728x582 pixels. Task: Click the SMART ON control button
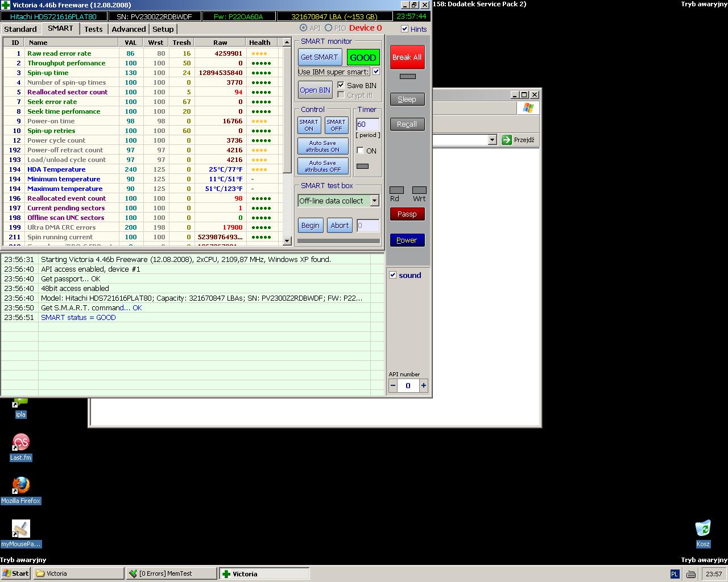pyautogui.click(x=309, y=125)
